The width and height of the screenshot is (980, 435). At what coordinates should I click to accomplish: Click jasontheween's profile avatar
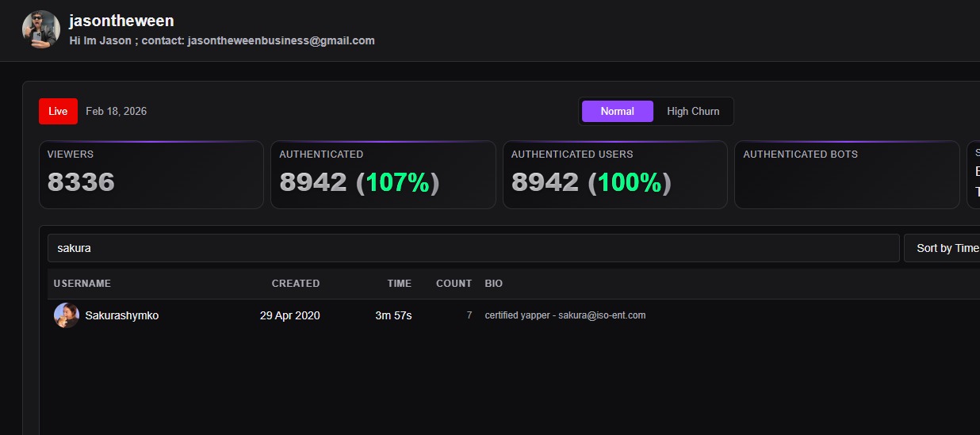click(x=41, y=29)
